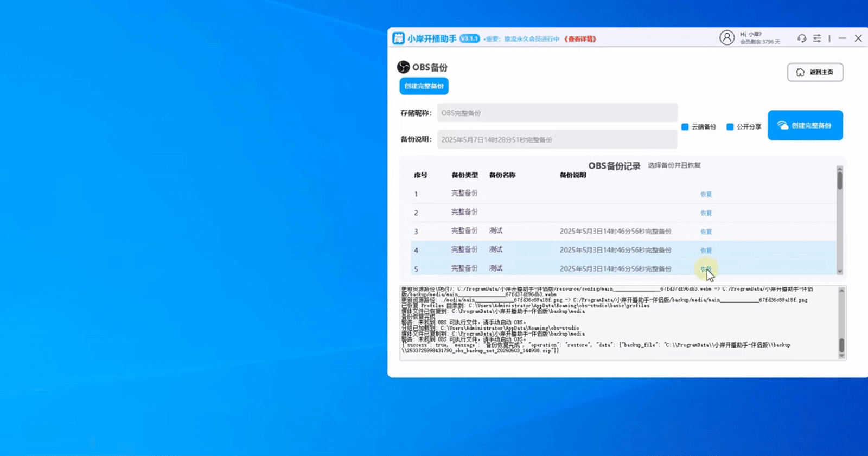868x456 pixels.
Task: Click the OBS logo beside OBS备份
Action: 403,67
